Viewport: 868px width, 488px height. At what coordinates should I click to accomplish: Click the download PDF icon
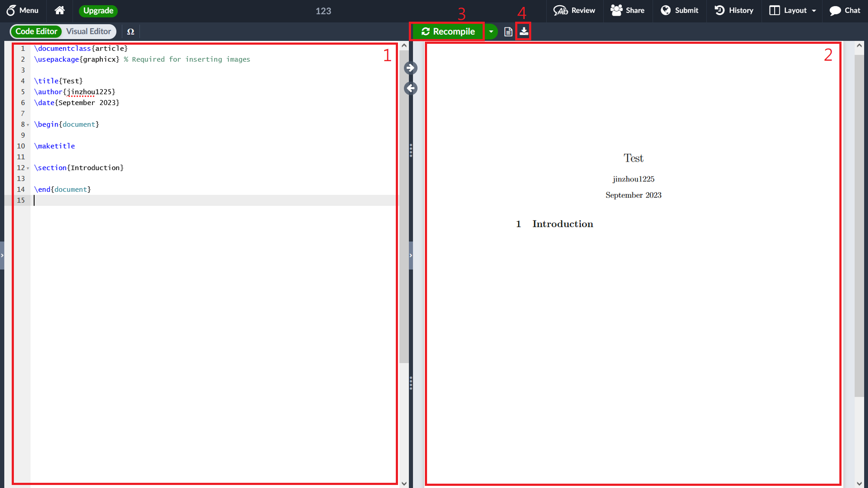(x=524, y=32)
